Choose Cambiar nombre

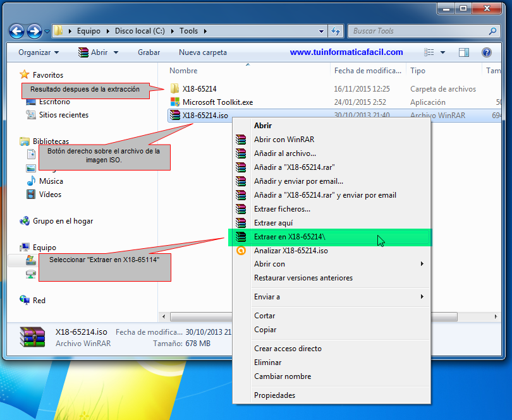tap(331, 376)
